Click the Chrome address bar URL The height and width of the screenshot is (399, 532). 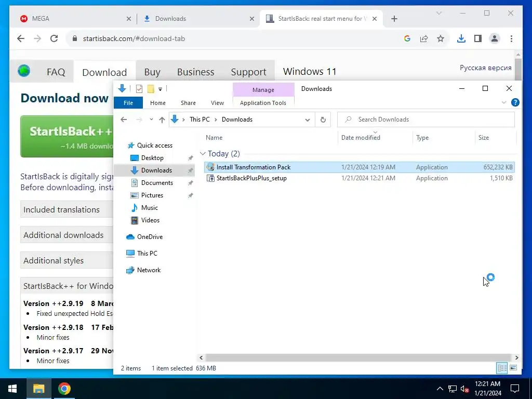(134, 38)
